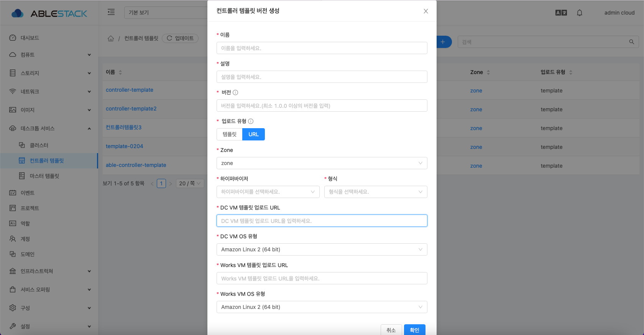The image size is (644, 335).
Task: Click the sidebar collapse menu icon
Action: [x=111, y=12]
